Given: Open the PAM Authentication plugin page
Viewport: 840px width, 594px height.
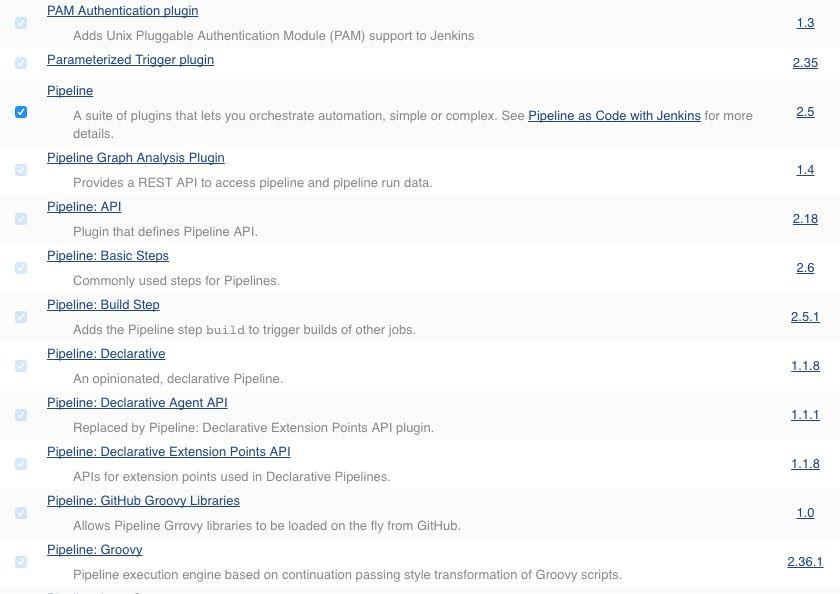Looking at the screenshot, I should tap(122, 11).
